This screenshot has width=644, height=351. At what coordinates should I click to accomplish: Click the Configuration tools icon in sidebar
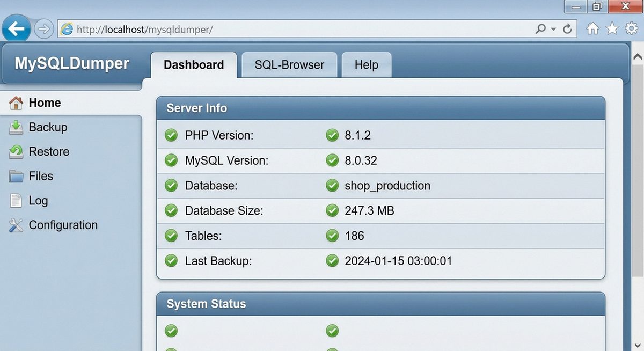click(x=17, y=225)
